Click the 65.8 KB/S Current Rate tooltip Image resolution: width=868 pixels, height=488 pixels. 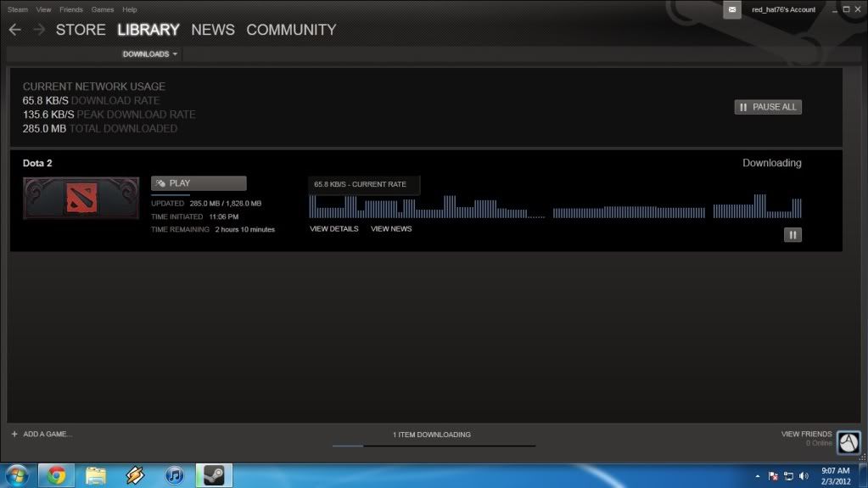pos(364,184)
